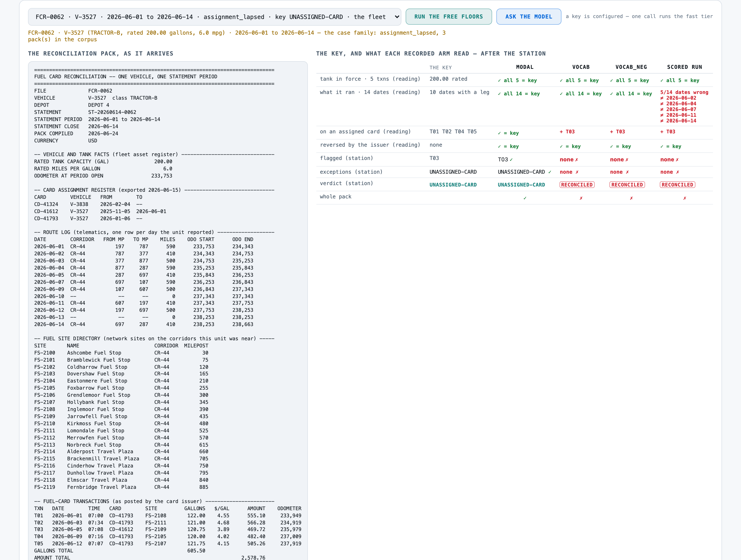
Task: Click the whole pack cross under VOCAB
Action: click(x=581, y=198)
